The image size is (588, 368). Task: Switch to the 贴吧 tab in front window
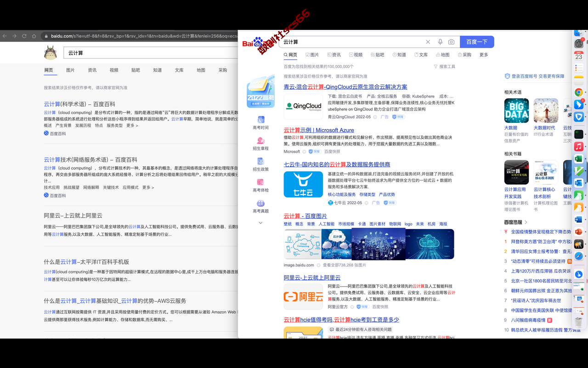[x=377, y=55]
